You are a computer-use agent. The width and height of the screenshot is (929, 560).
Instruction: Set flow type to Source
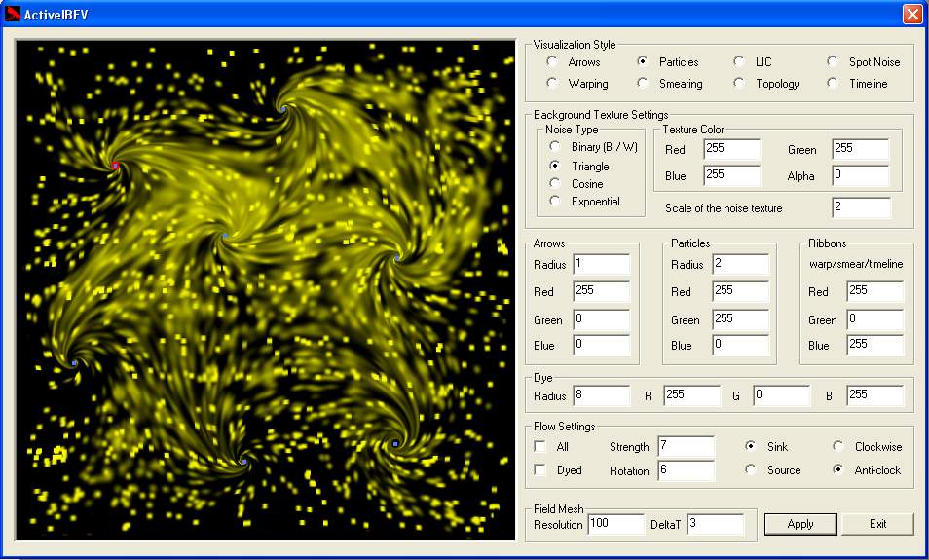click(x=751, y=470)
